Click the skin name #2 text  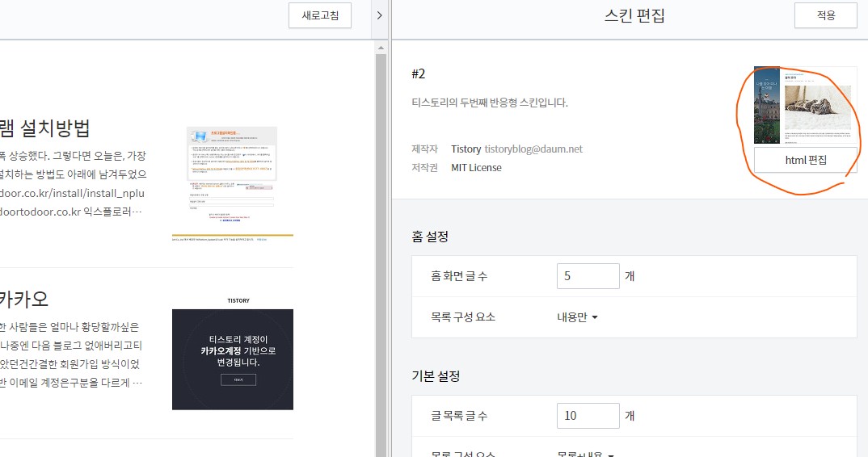(419, 73)
